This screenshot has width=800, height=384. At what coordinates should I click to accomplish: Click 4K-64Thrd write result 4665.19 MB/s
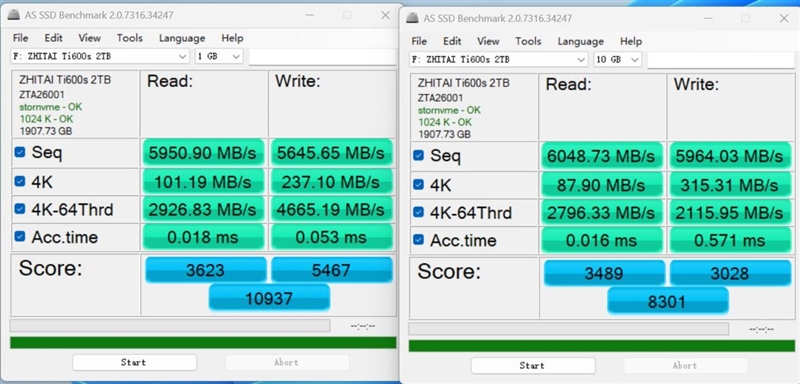pos(332,209)
